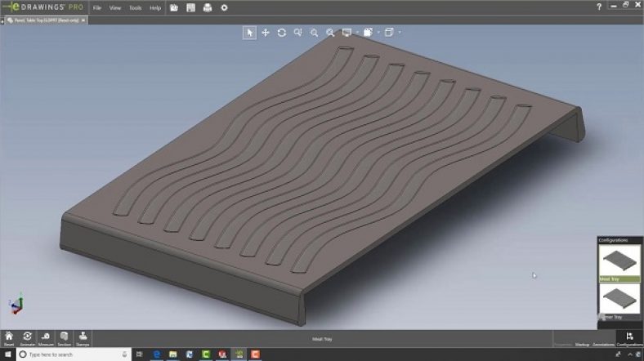Screen dimensions: 644x361
Task: Open the Section tool
Action: pyautogui.click(x=64, y=337)
